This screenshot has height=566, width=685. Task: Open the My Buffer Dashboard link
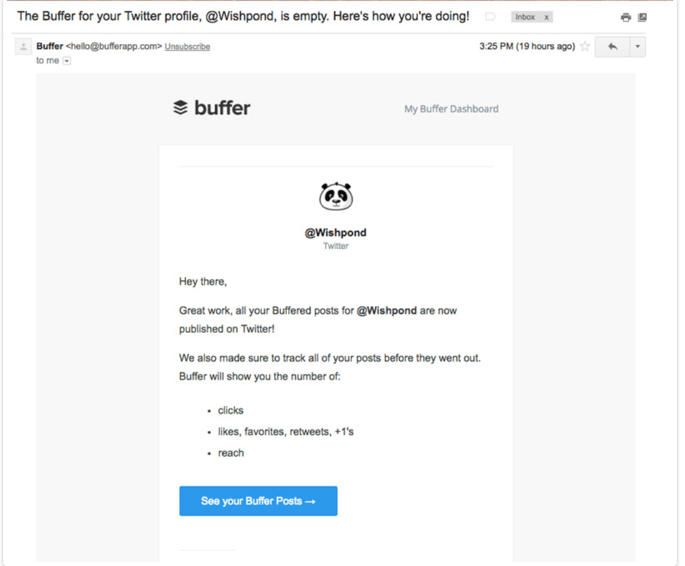click(x=451, y=109)
